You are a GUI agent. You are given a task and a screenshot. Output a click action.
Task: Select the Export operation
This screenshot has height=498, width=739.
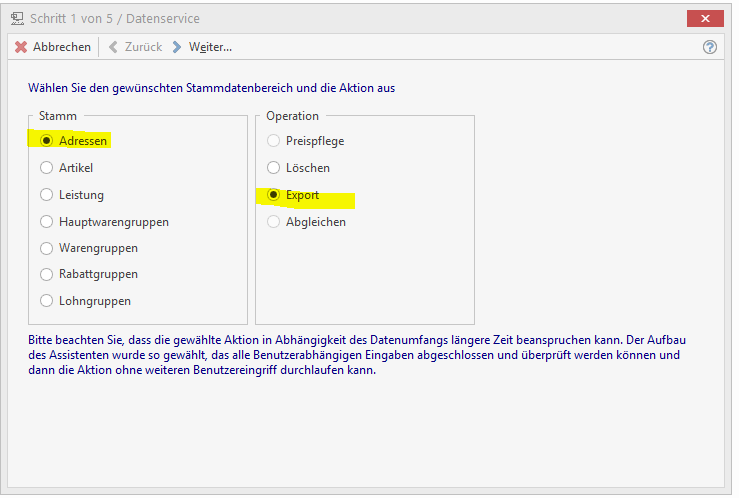point(273,195)
